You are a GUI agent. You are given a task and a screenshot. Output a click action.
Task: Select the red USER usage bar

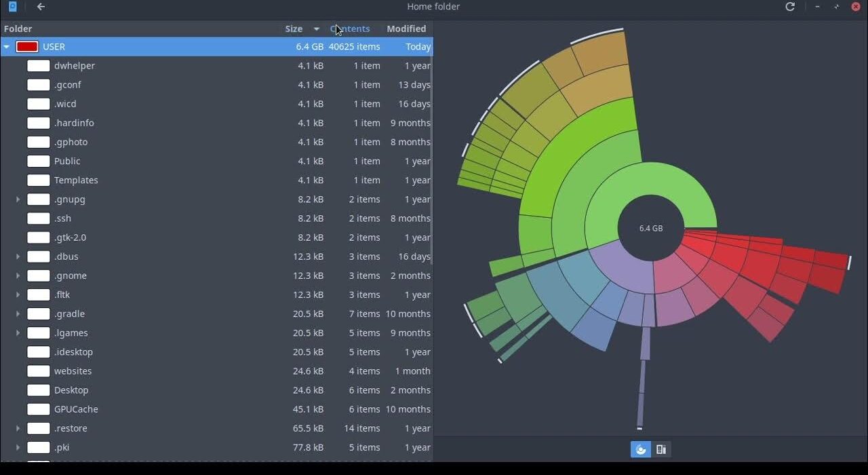[27, 47]
